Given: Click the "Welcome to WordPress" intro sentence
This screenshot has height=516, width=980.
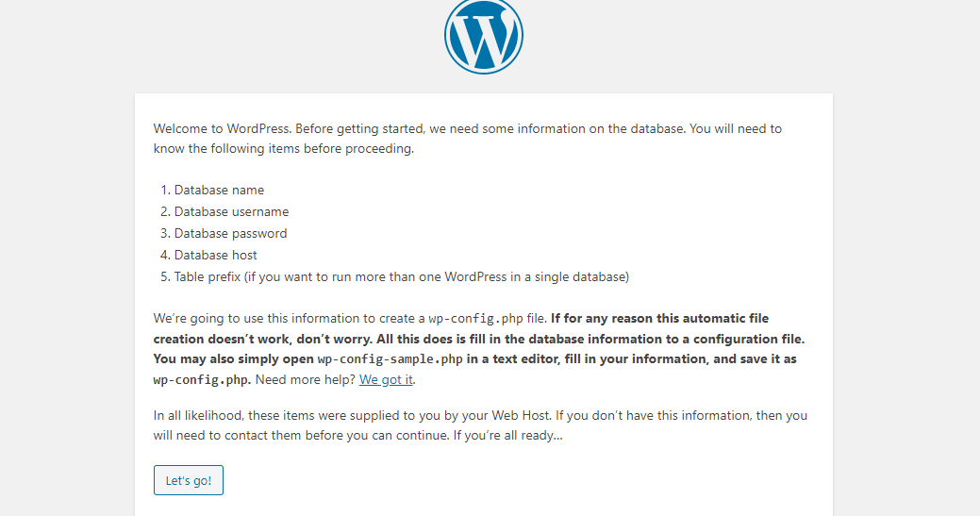Looking at the screenshot, I should (222, 128).
